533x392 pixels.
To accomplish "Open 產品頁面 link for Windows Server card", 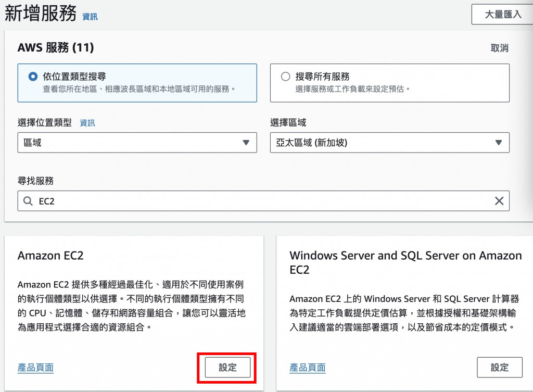I will pyautogui.click(x=308, y=368).
